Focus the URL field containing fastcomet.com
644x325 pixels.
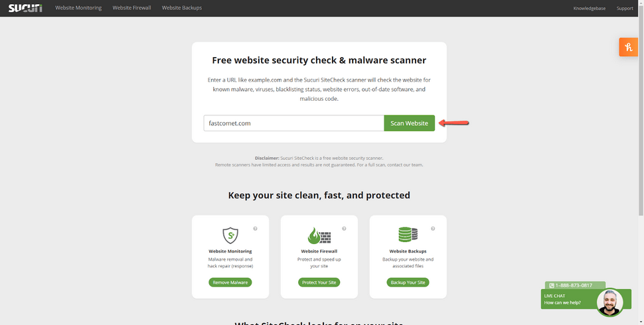[293, 123]
